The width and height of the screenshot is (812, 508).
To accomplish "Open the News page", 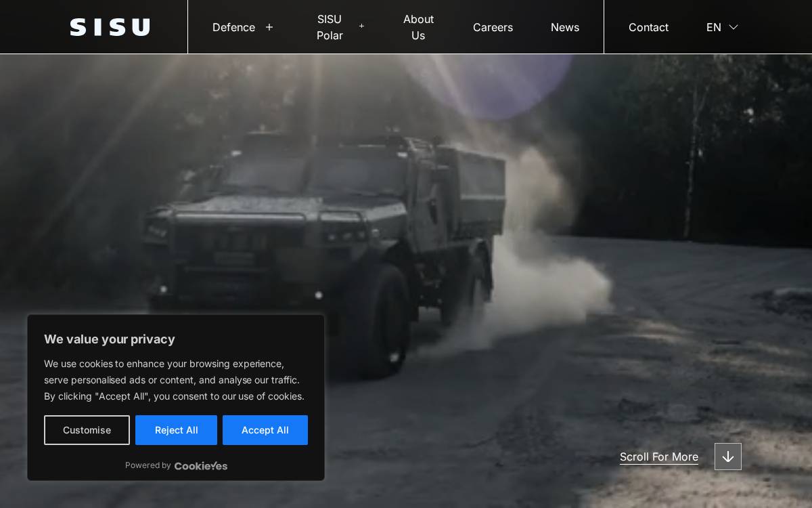I will (565, 27).
